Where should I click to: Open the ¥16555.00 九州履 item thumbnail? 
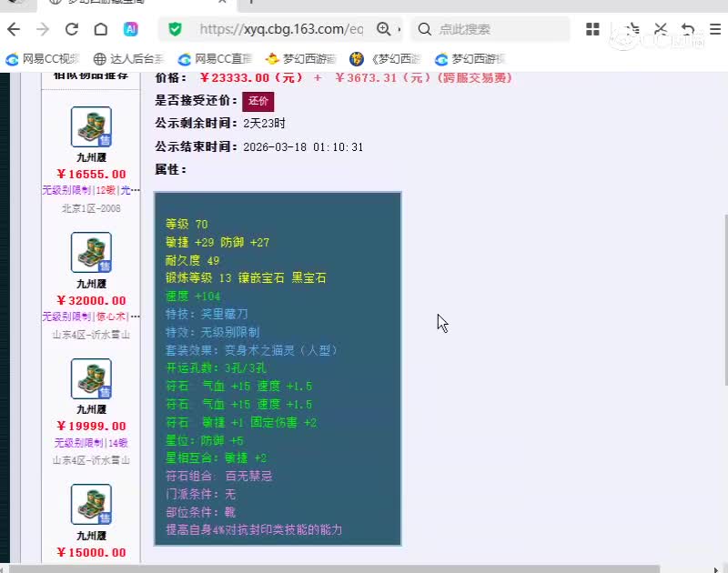pyautogui.click(x=91, y=127)
